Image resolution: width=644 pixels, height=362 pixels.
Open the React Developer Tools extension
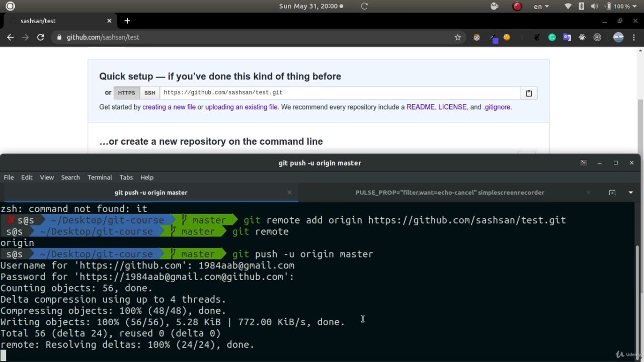point(582,37)
